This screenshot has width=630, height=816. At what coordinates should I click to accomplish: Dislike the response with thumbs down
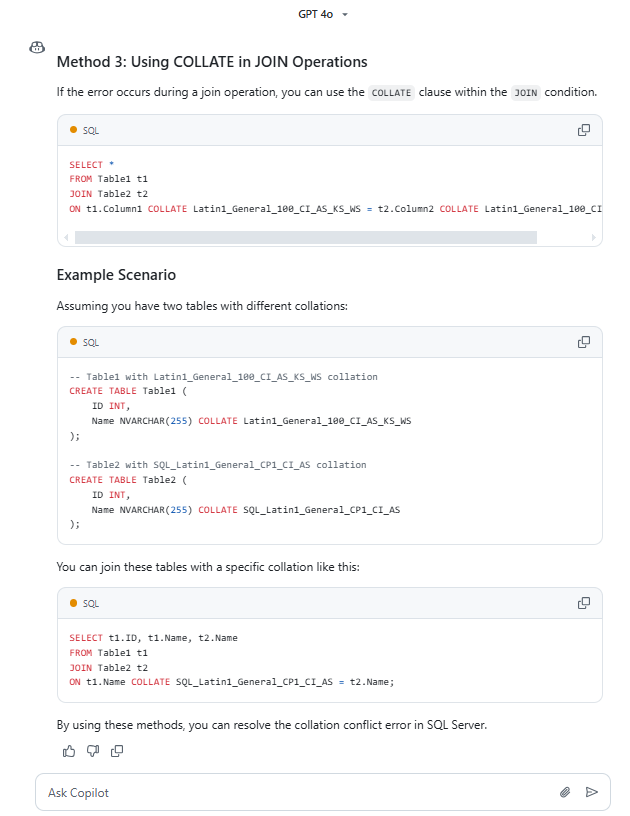tap(93, 751)
